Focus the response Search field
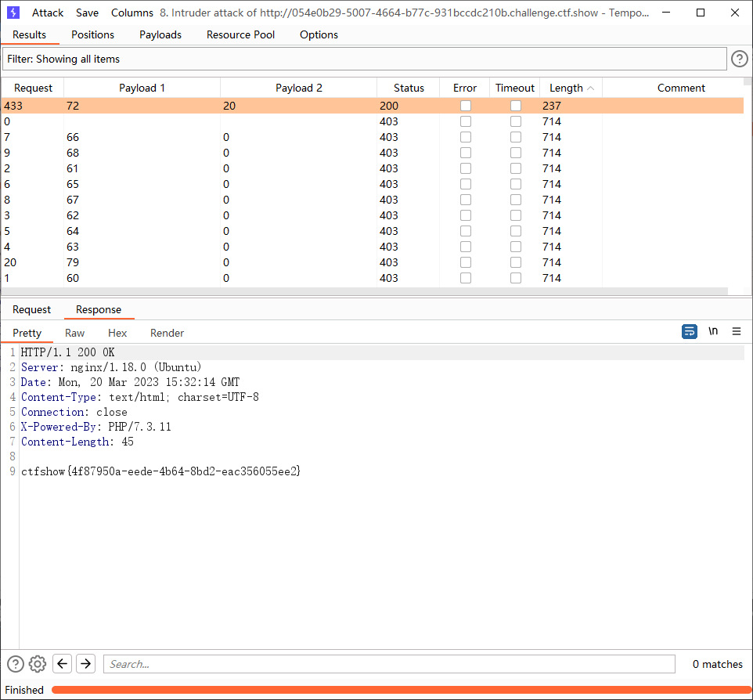The height and width of the screenshot is (700, 753). pyautogui.click(x=389, y=664)
